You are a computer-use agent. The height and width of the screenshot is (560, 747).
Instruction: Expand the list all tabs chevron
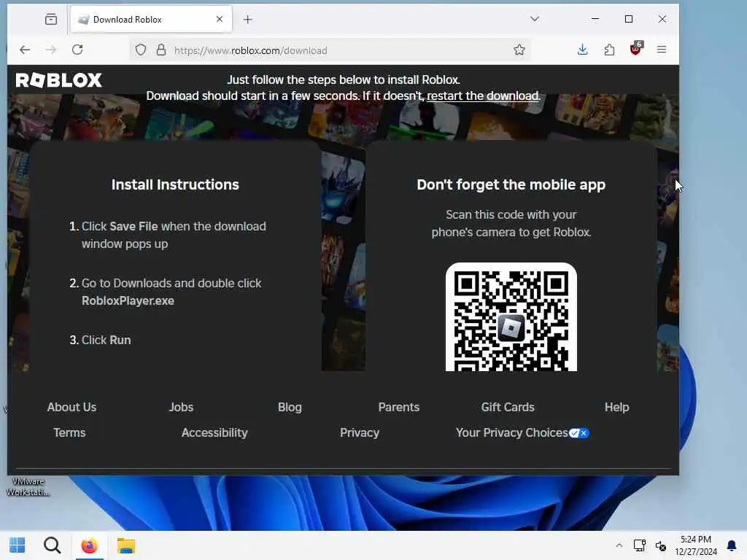coord(535,19)
